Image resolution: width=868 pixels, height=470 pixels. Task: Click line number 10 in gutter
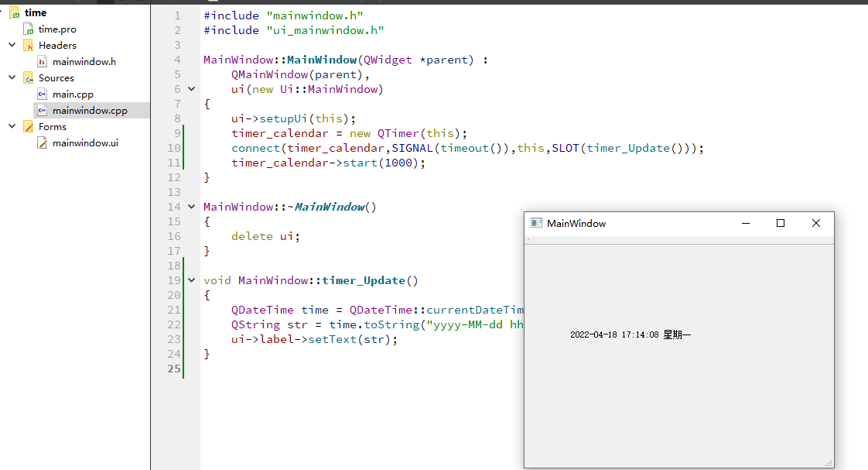(x=174, y=148)
